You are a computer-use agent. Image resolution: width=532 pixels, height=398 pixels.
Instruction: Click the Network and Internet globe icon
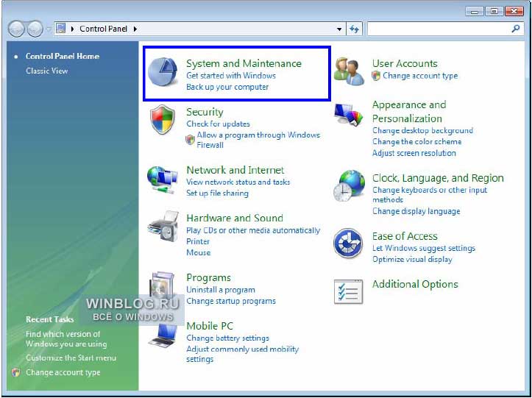click(x=162, y=180)
